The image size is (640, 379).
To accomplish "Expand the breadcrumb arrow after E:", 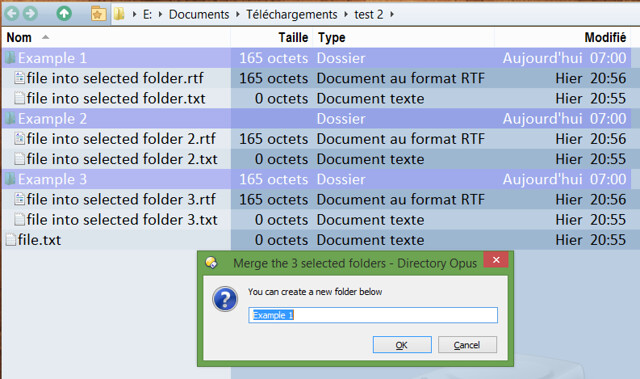I will pyautogui.click(x=160, y=14).
